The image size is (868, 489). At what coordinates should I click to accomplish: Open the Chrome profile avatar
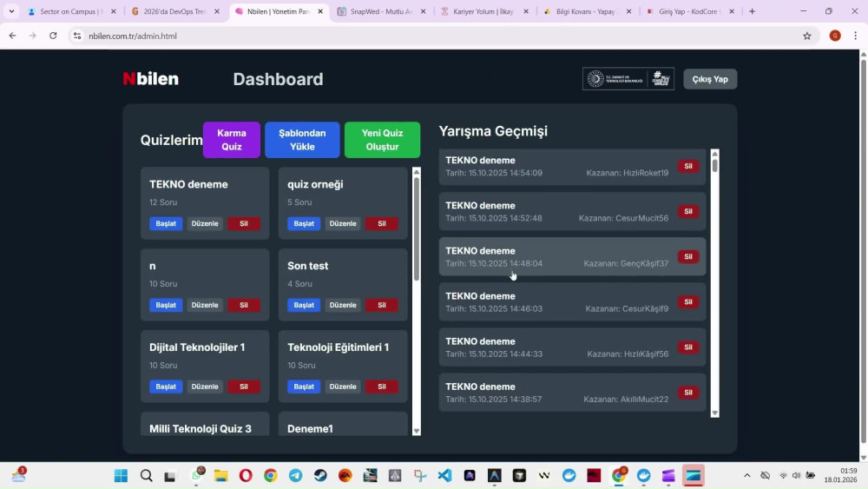[x=835, y=36]
